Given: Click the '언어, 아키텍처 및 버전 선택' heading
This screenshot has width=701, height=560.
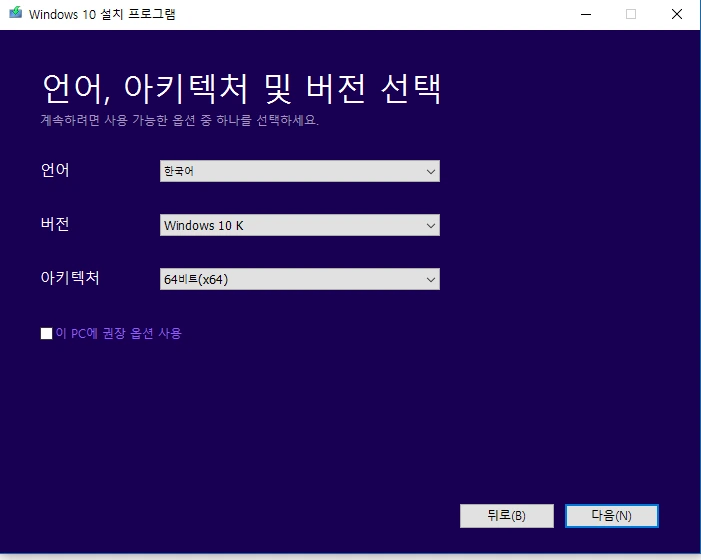Looking at the screenshot, I should pyautogui.click(x=241, y=89).
